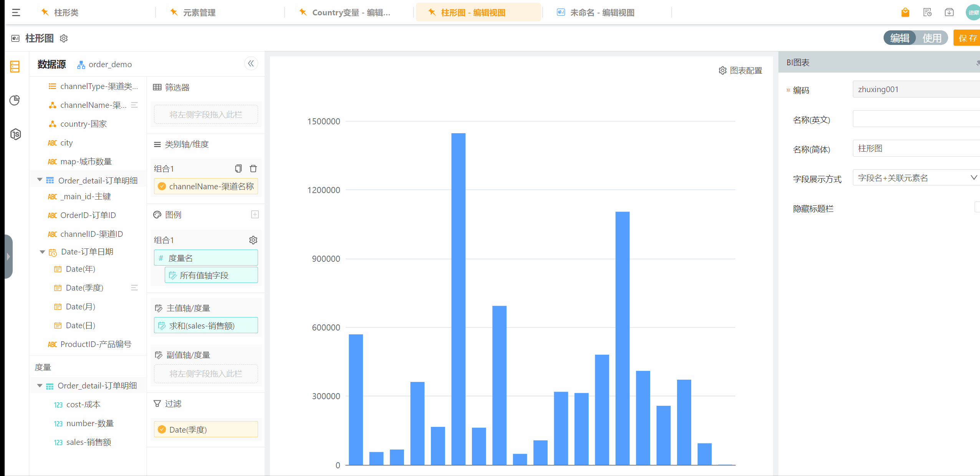
Task: Select the cost-成本 measure
Action: 83,404
